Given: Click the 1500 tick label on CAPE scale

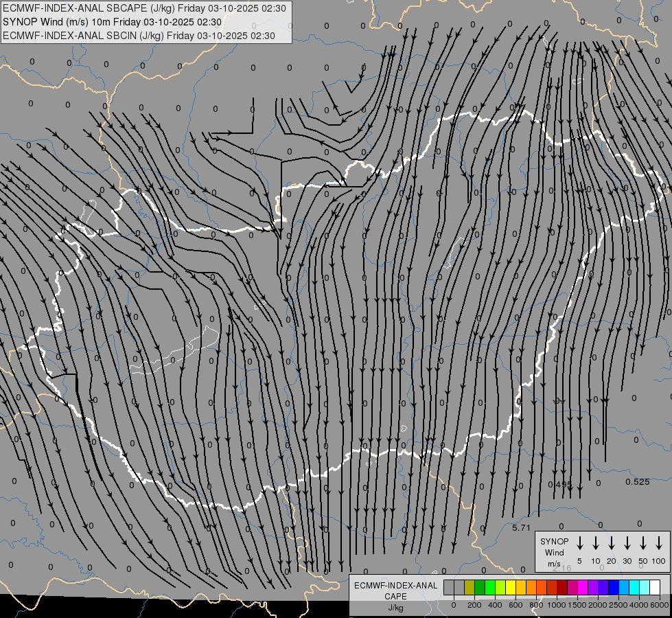Looking at the screenshot, I should (577, 605).
